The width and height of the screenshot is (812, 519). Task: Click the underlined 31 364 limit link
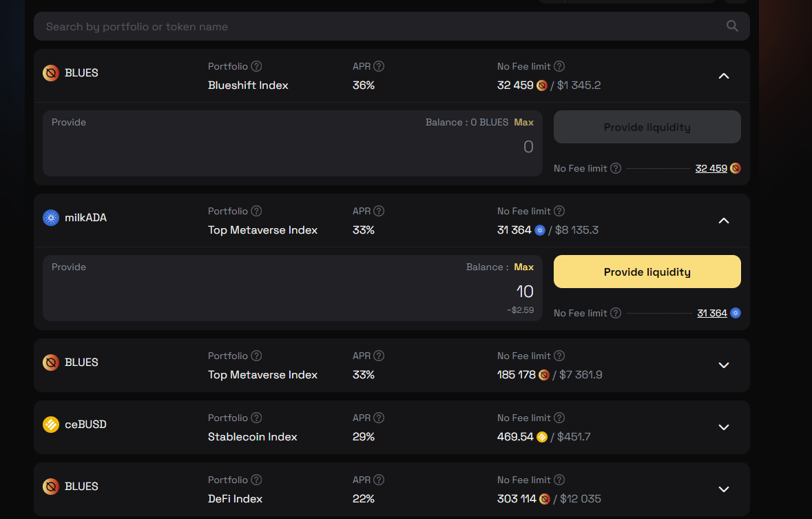click(712, 313)
